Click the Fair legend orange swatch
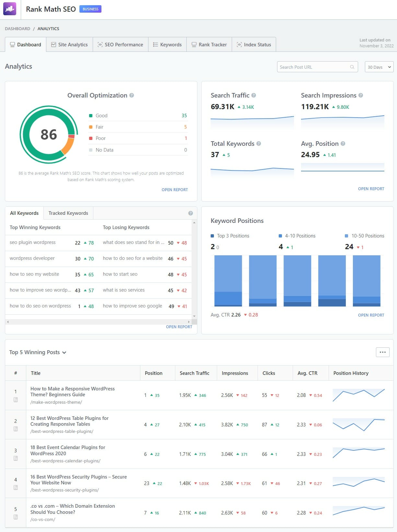This screenshot has width=397, height=532. 91,127
